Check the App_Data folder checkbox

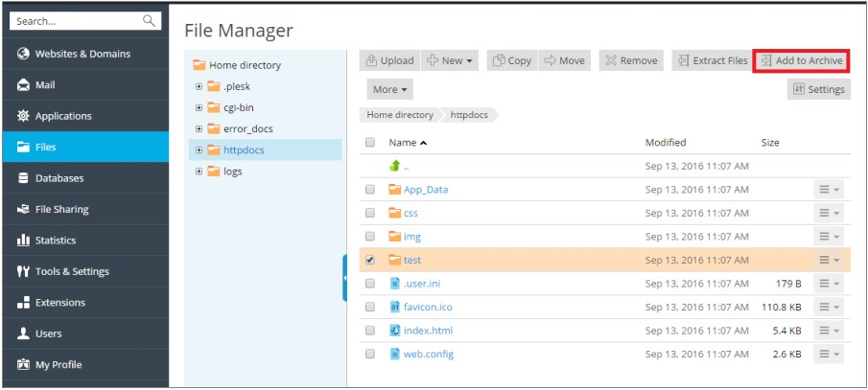point(370,189)
